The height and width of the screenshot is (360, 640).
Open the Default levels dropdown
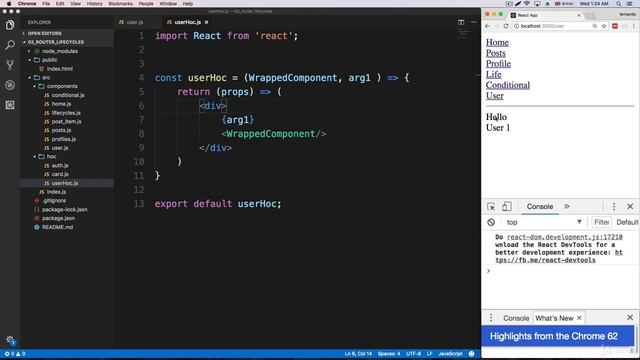[x=627, y=222]
